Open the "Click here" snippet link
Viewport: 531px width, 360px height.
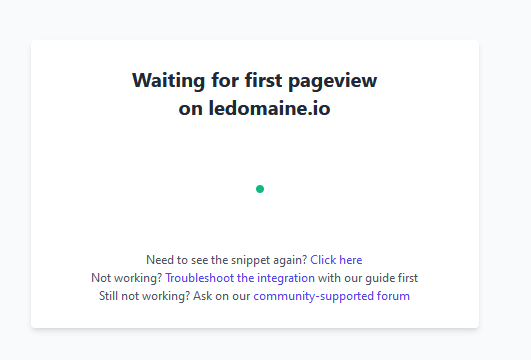coord(336,260)
